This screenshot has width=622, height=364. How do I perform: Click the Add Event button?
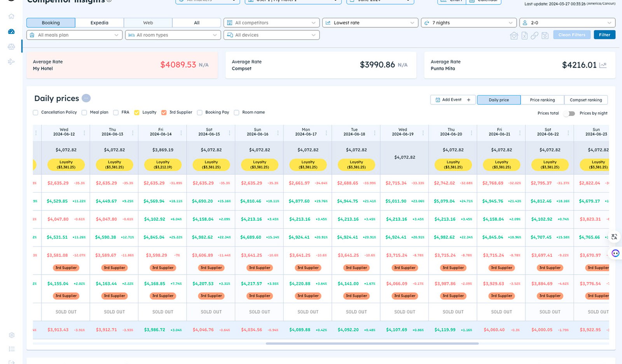pyautogui.click(x=453, y=100)
